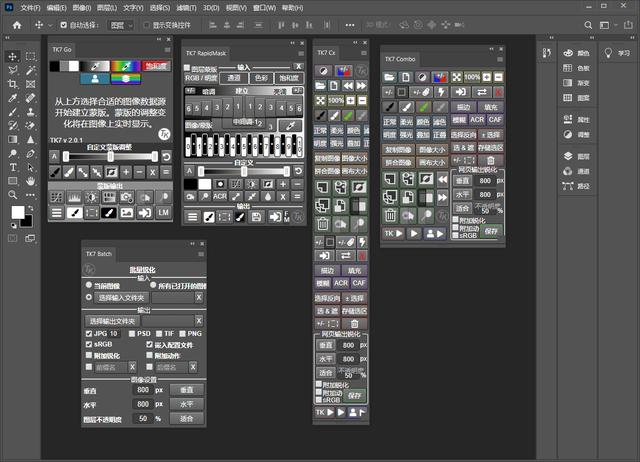Open the 3D (D) menu
This screenshot has height=462, width=640.
211,8
